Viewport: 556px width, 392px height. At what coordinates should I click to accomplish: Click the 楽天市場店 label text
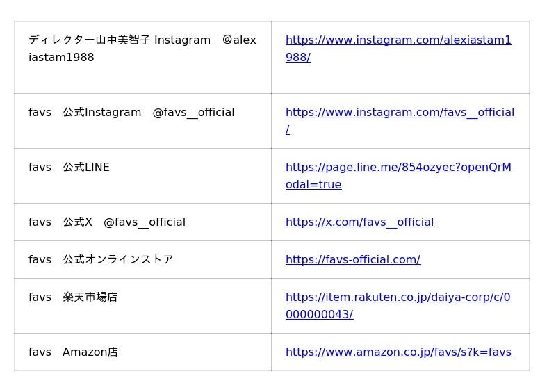[x=90, y=297]
